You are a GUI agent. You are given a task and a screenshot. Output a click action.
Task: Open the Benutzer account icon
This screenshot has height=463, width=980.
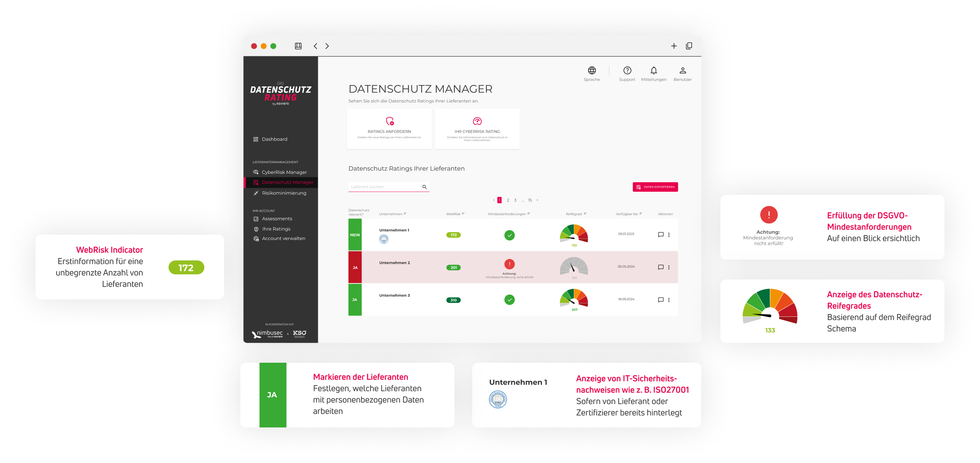tap(682, 70)
